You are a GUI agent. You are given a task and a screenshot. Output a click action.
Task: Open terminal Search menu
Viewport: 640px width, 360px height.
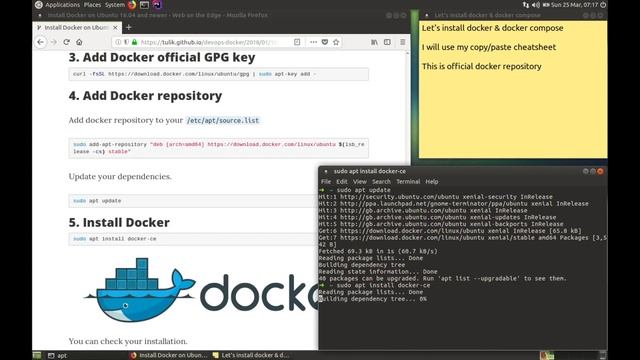[381, 182]
